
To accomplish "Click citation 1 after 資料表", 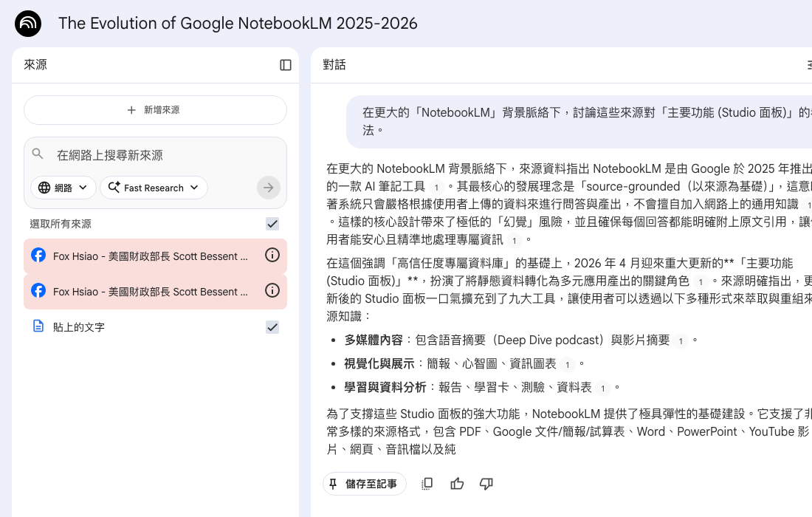I will click(x=602, y=388).
